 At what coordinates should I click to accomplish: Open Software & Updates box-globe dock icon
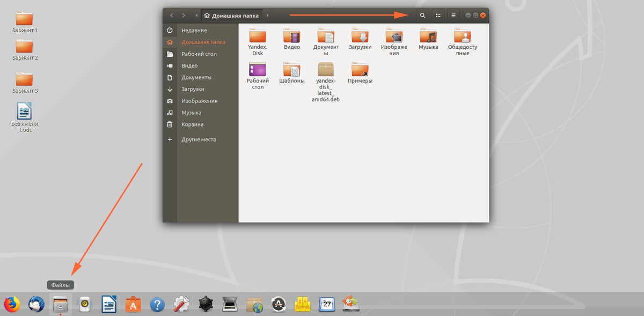[254, 304]
